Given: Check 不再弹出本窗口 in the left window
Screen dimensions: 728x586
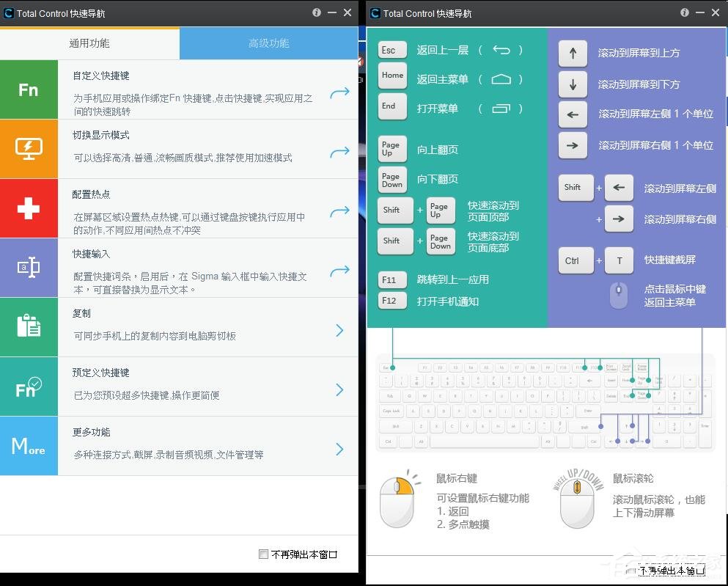Looking at the screenshot, I should coord(263,554).
